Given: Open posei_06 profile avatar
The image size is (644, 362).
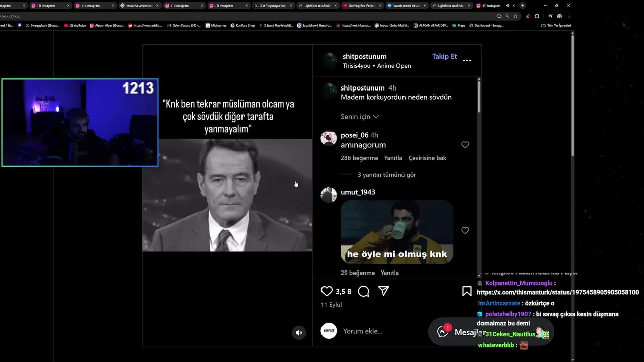Looking at the screenshot, I should [329, 138].
